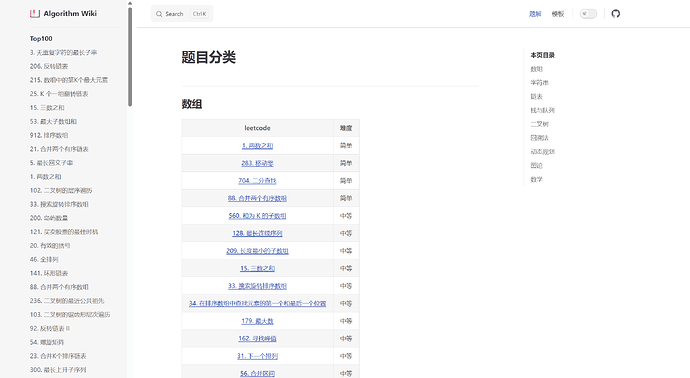
Task: Toggle the dark mode appearance switch
Action: (x=588, y=14)
